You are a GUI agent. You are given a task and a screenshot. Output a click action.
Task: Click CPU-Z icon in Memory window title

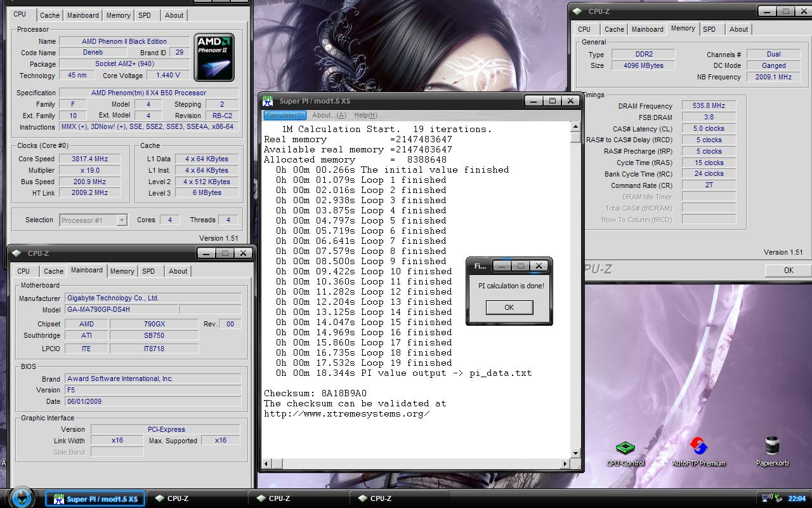coord(577,11)
